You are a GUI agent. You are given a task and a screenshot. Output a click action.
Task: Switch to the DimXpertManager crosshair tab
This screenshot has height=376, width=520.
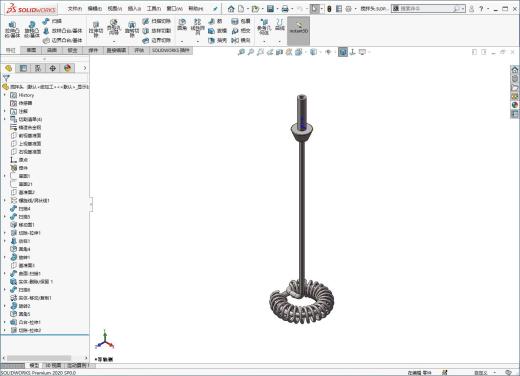coord(53,68)
